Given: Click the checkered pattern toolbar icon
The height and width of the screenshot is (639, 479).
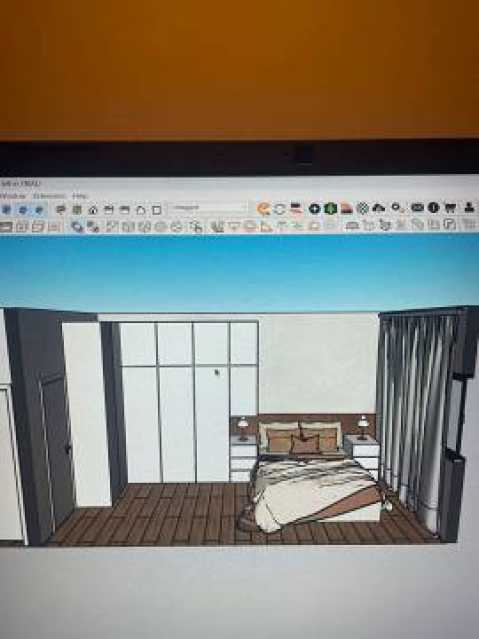Looking at the screenshot, I should [362, 208].
